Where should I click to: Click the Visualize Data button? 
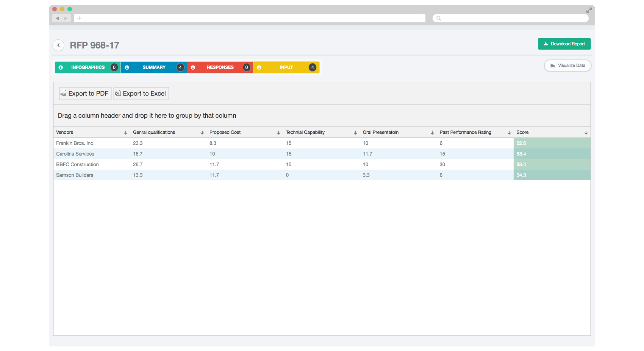(x=568, y=66)
